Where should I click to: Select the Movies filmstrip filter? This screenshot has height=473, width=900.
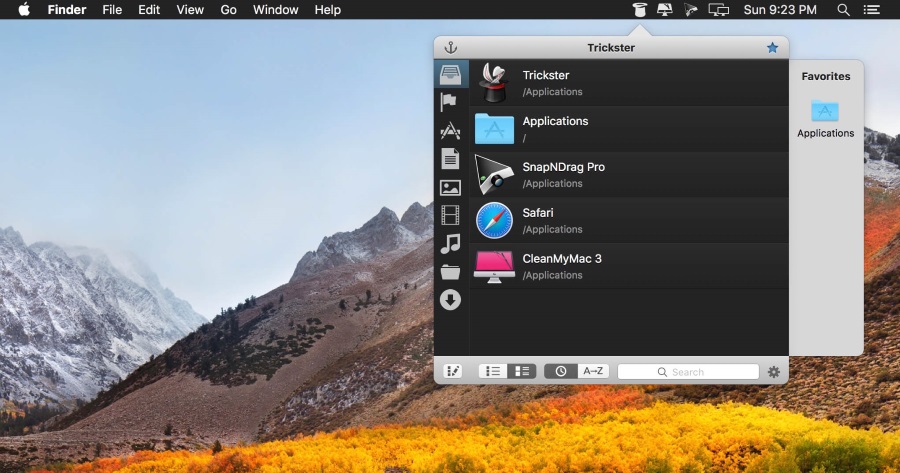[450, 215]
